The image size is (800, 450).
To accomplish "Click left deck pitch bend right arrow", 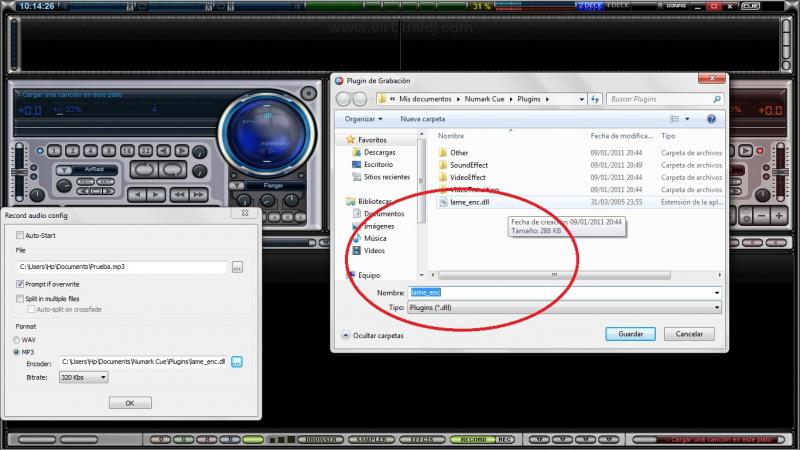I will (x=156, y=194).
